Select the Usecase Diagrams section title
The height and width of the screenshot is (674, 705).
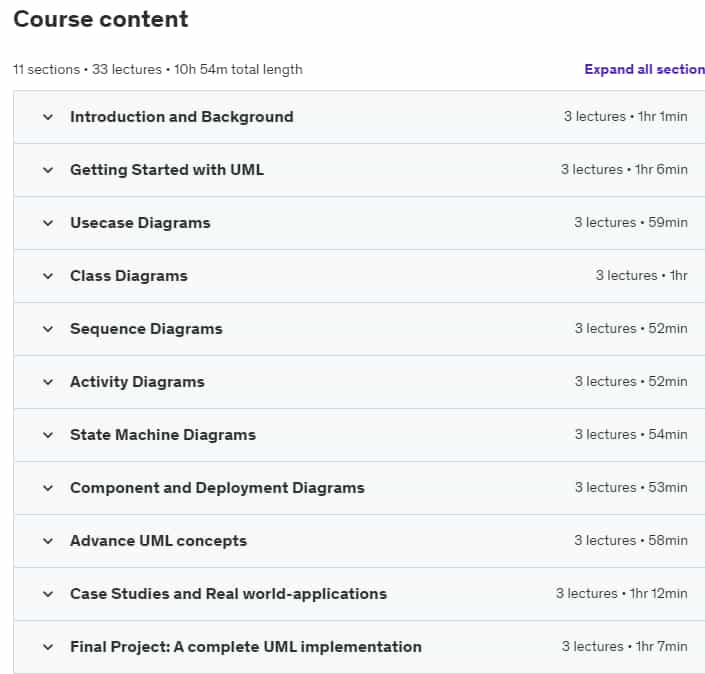click(x=140, y=223)
